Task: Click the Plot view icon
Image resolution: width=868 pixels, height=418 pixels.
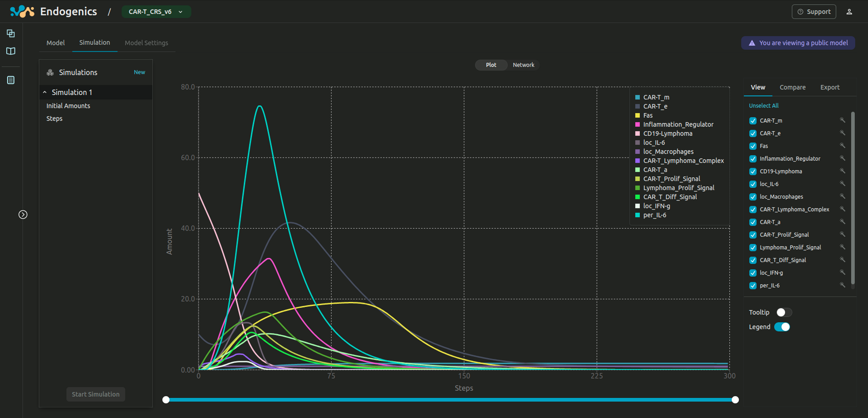Action: [x=491, y=65]
